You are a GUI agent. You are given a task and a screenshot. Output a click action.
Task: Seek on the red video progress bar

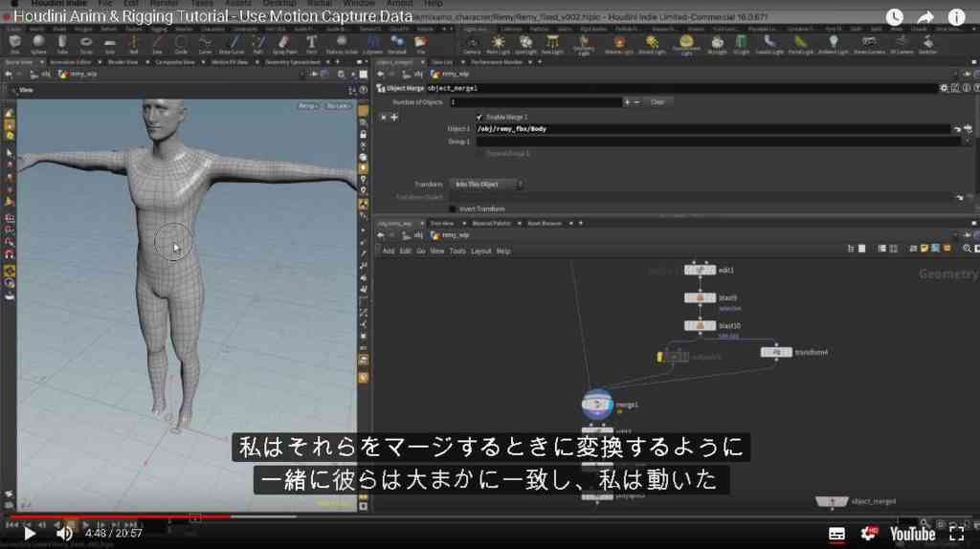click(119, 516)
